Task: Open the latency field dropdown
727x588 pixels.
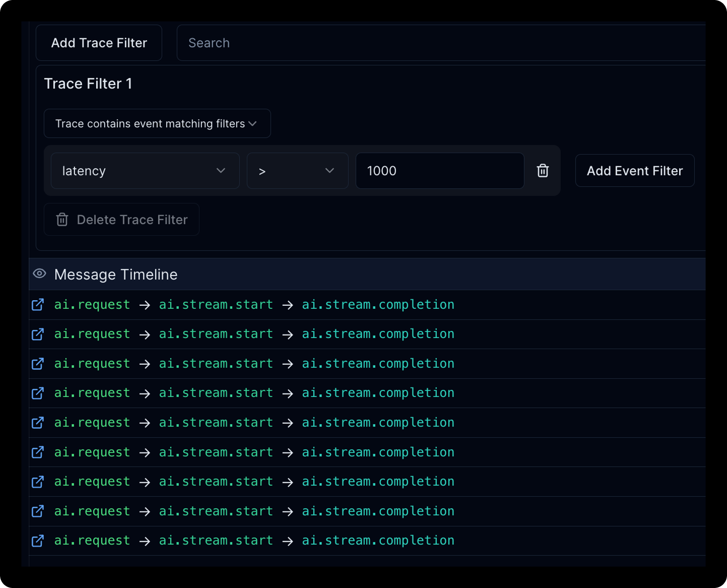Action: click(x=145, y=171)
